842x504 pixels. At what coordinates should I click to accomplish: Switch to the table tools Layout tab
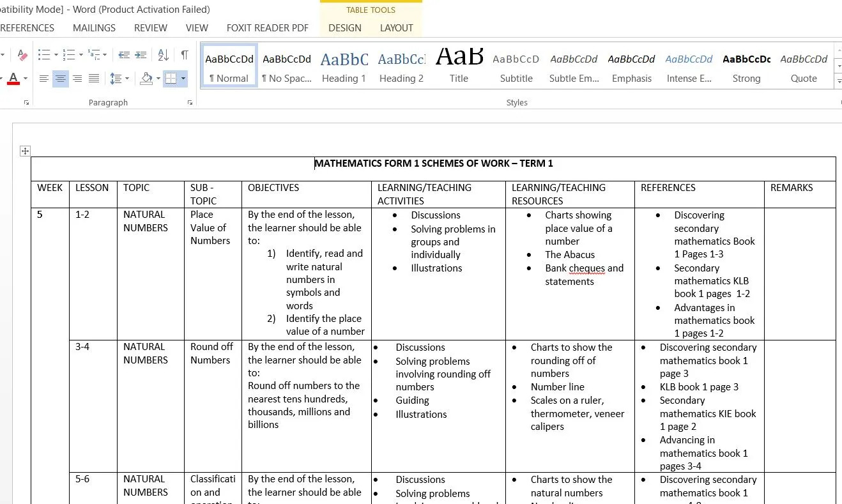[396, 28]
